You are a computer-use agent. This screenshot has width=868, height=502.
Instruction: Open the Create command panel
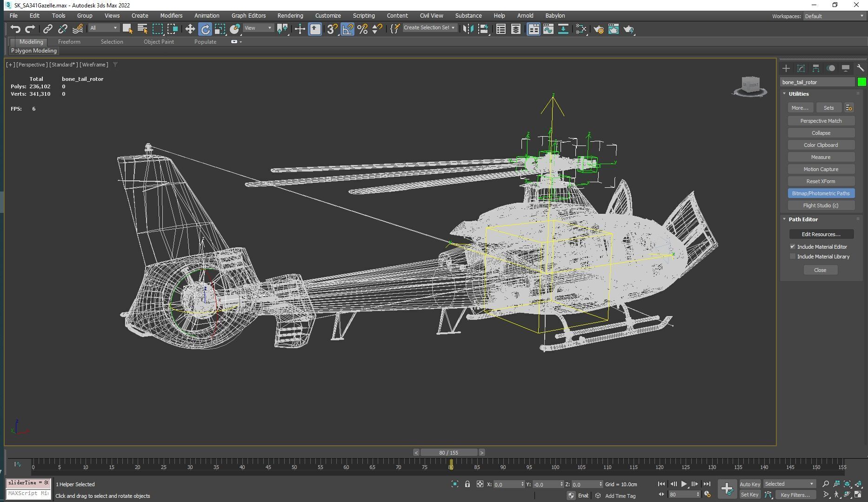click(786, 68)
